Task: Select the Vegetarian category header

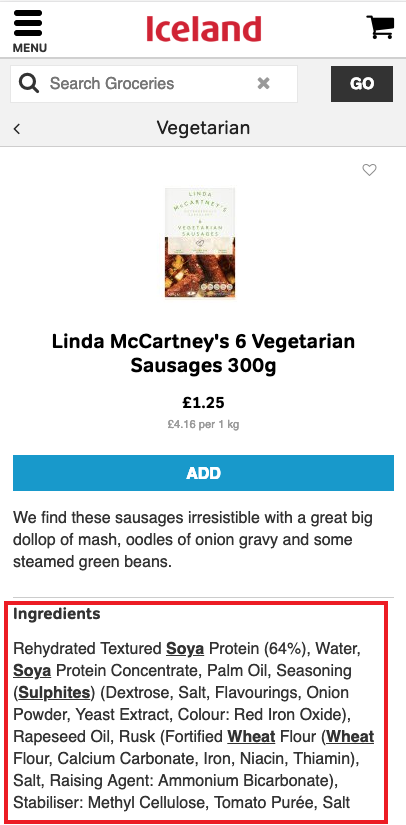Action: coord(203,128)
